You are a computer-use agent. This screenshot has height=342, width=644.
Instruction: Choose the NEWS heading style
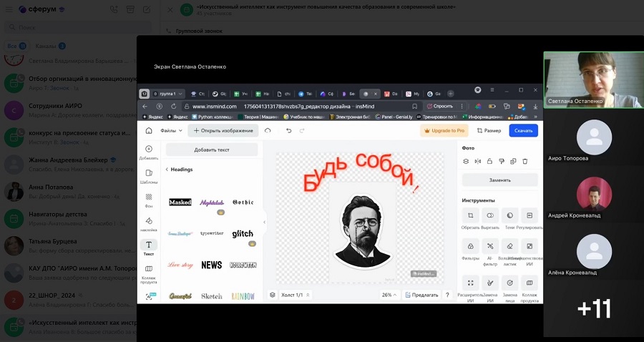pos(212,265)
